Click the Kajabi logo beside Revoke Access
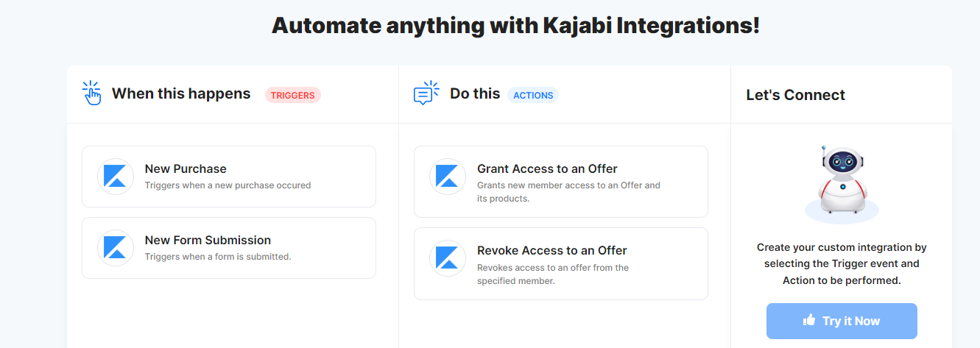The height and width of the screenshot is (348, 980). 448,258
